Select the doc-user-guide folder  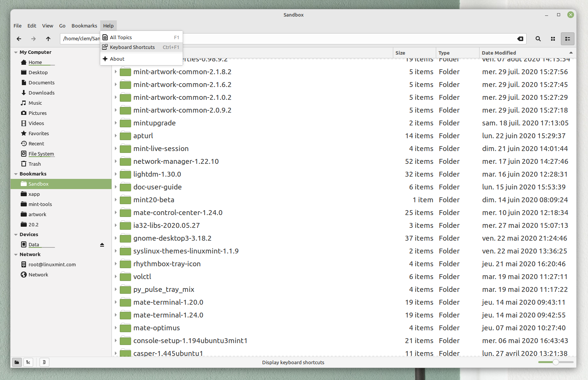point(157,187)
